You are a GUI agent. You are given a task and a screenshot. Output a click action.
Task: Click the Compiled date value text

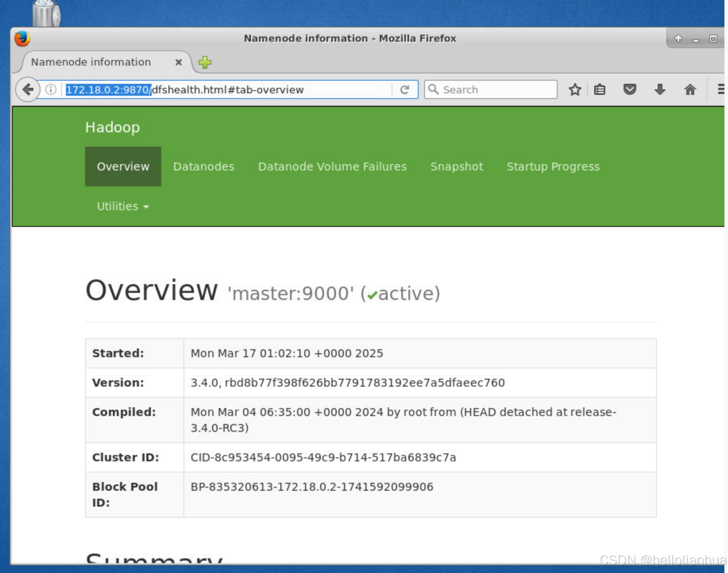(x=404, y=420)
